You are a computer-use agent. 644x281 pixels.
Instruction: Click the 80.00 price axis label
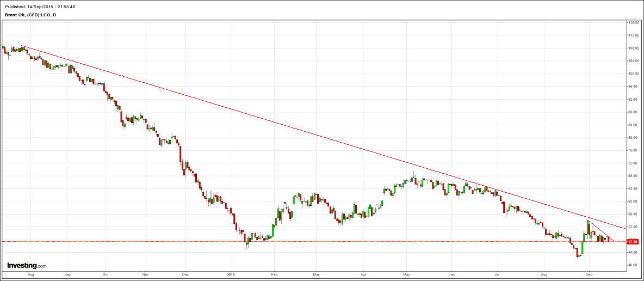pos(633,137)
